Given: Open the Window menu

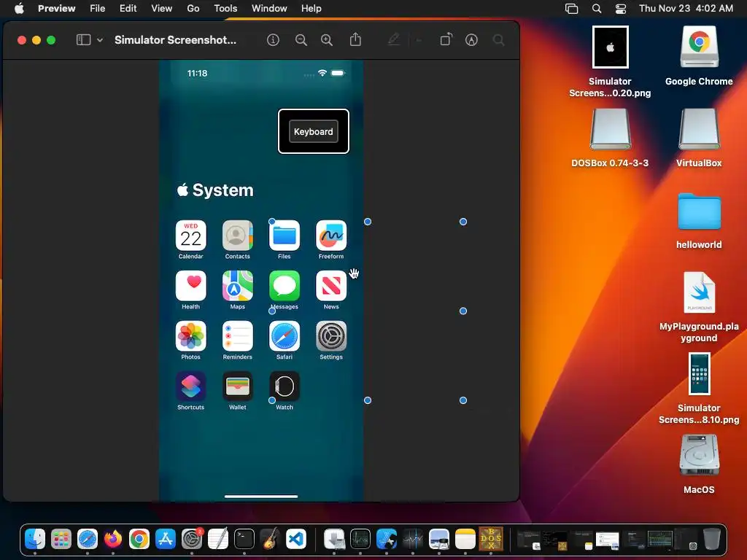Looking at the screenshot, I should [269, 8].
